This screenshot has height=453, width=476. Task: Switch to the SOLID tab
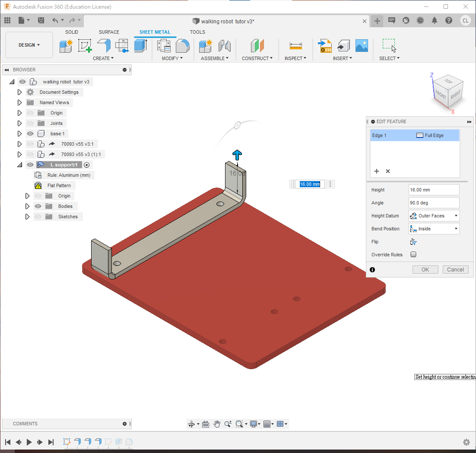click(x=72, y=32)
